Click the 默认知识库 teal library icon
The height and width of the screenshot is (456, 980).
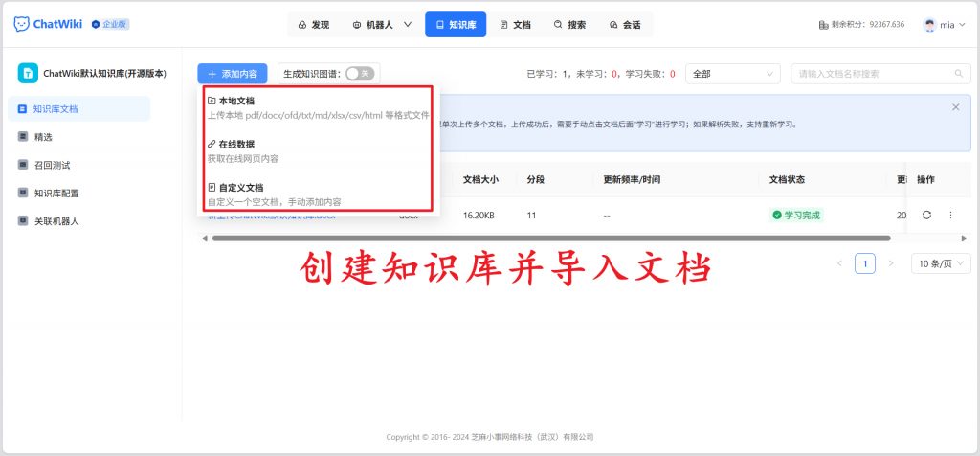pyautogui.click(x=29, y=74)
